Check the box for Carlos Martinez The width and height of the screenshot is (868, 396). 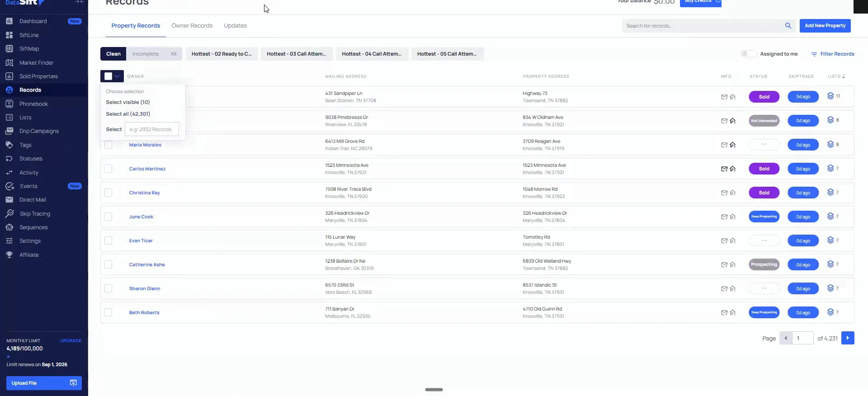[108, 169]
